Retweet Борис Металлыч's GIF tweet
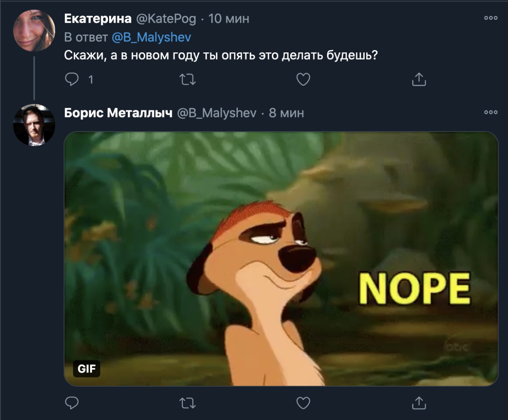 click(x=187, y=403)
